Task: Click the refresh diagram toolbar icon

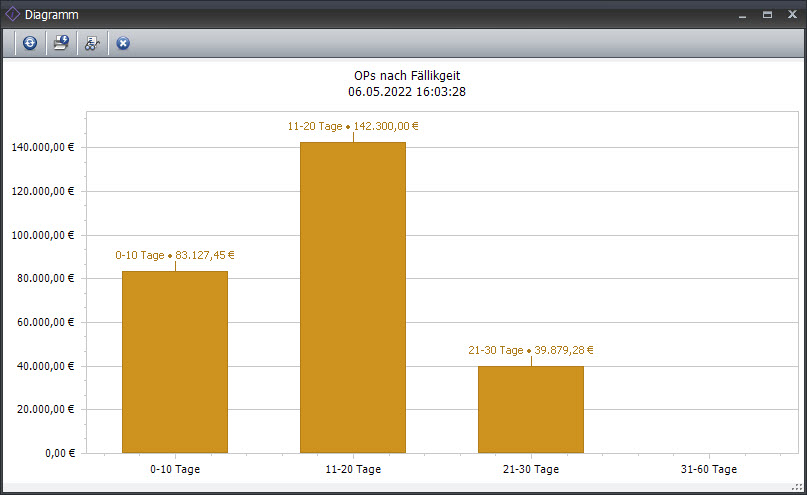Action: [x=30, y=43]
